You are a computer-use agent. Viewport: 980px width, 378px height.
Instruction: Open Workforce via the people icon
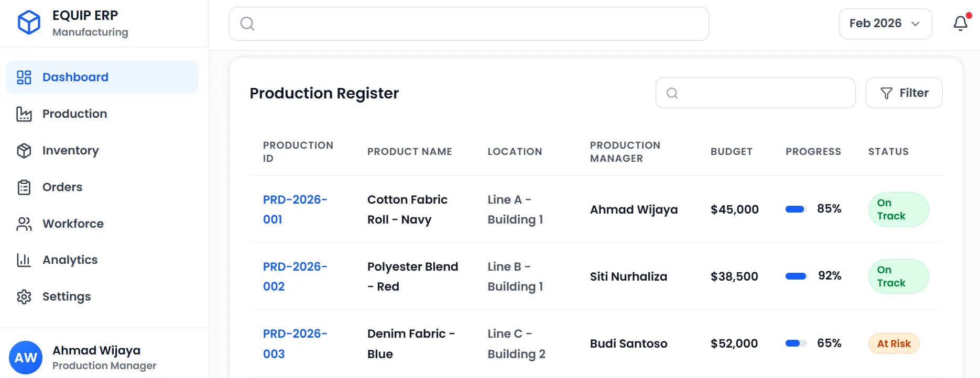24,224
